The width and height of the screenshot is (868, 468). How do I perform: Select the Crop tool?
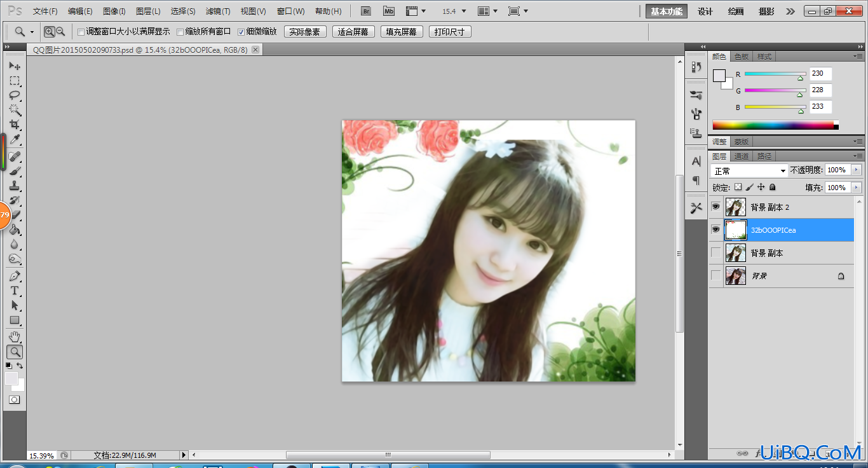pyautogui.click(x=15, y=125)
